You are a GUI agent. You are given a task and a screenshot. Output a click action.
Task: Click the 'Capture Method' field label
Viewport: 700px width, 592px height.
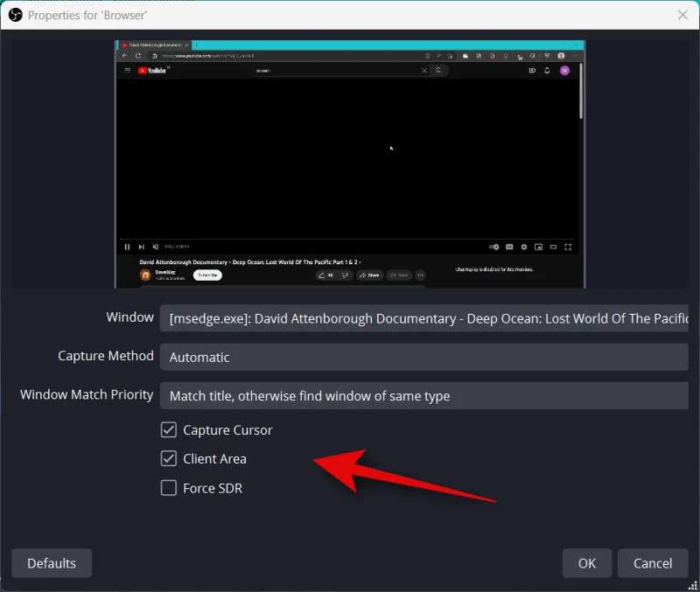[x=106, y=356]
